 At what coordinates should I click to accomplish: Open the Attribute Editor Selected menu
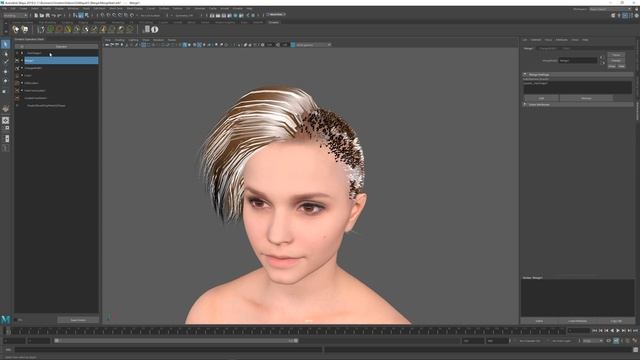[x=536, y=40]
